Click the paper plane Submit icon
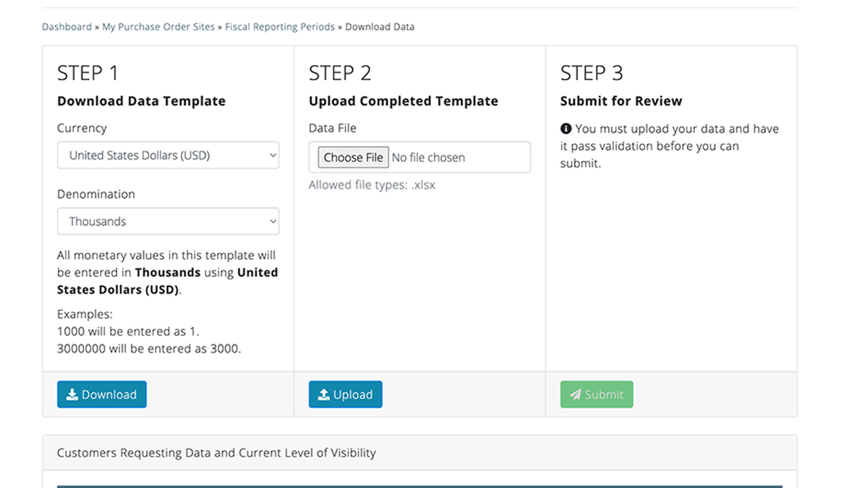 click(x=575, y=394)
